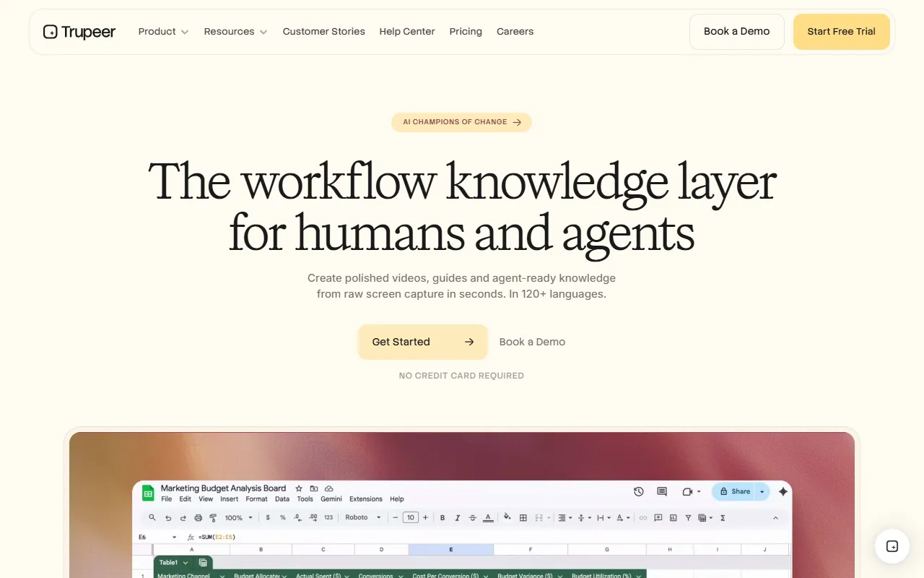This screenshot has height=578, width=924.
Task: Click the italic I icon in Sheets toolbar
Action: pyautogui.click(x=458, y=517)
